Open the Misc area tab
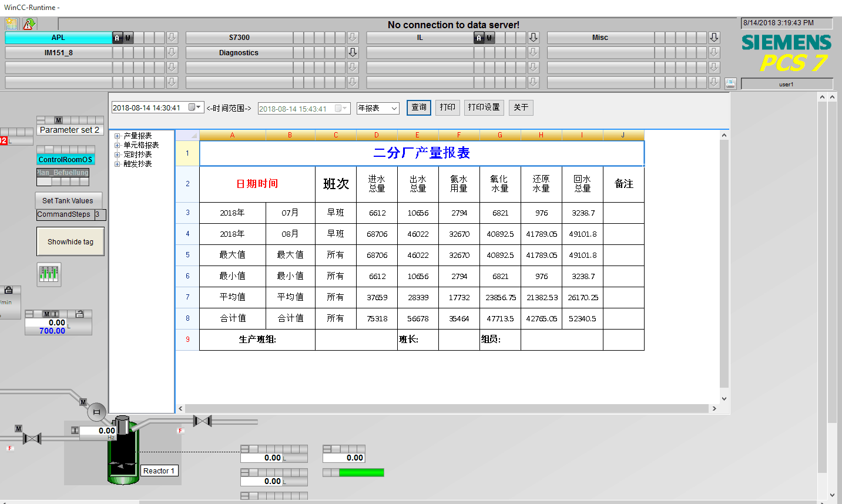Image resolution: width=842 pixels, height=504 pixels. coord(600,38)
